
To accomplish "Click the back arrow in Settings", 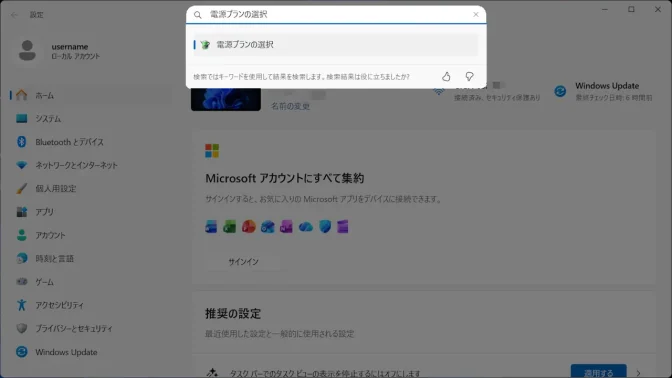I will (x=14, y=15).
